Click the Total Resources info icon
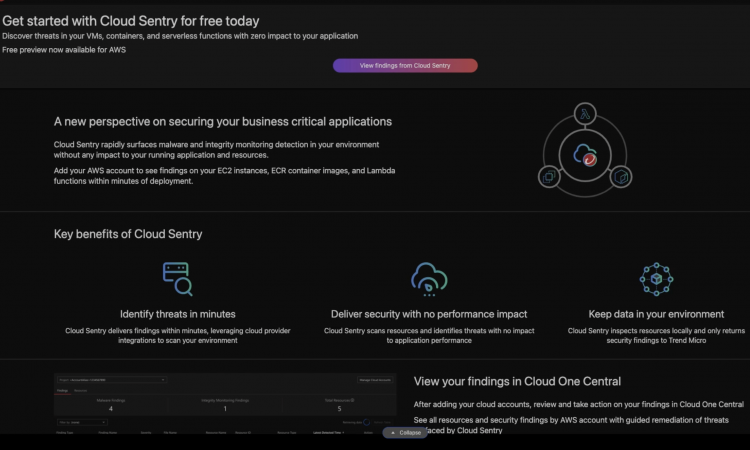Image resolution: width=750 pixels, height=450 pixels. pos(352,400)
